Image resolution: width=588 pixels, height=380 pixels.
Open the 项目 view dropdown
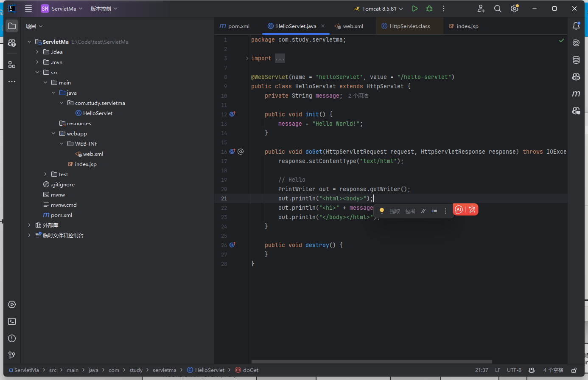[34, 26]
